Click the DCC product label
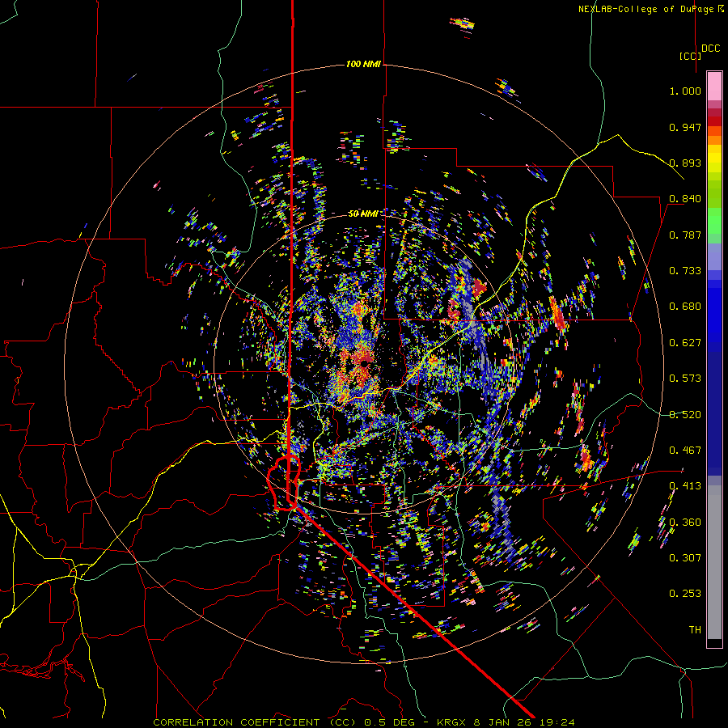The width and height of the screenshot is (728, 728). [711, 49]
